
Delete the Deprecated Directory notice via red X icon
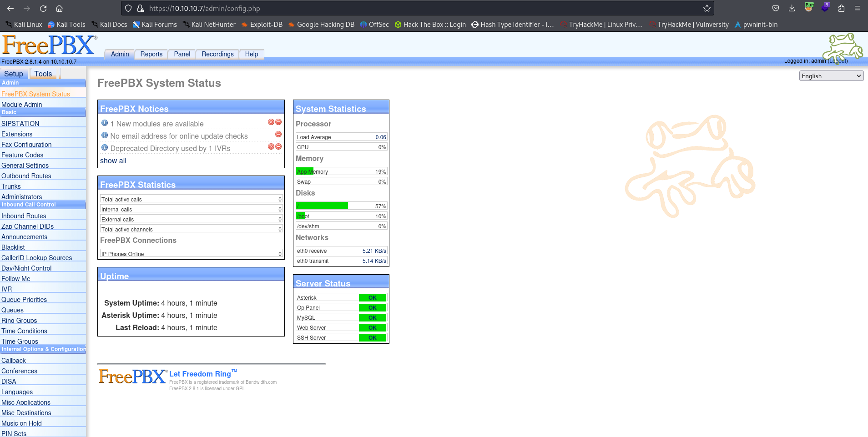point(271,146)
